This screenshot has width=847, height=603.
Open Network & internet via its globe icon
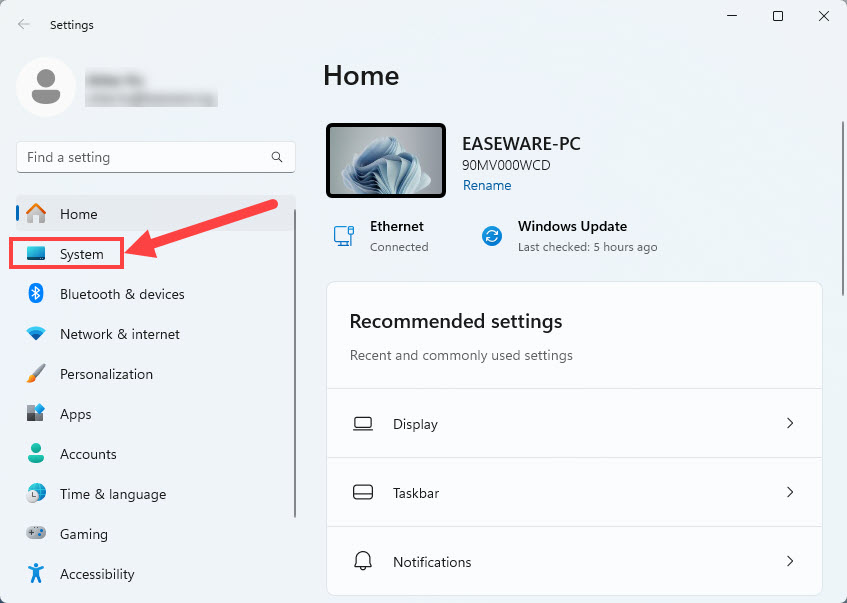point(34,334)
